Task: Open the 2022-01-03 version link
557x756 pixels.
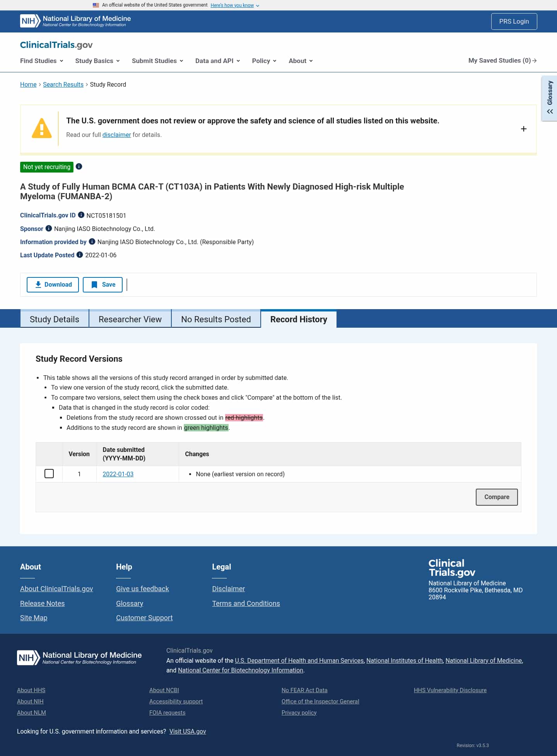Action: (118, 474)
